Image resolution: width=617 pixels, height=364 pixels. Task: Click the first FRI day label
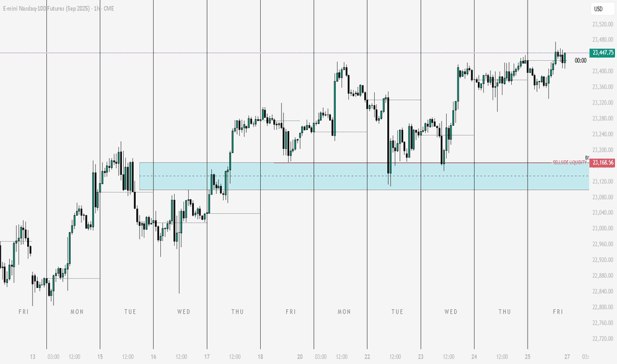coord(24,312)
